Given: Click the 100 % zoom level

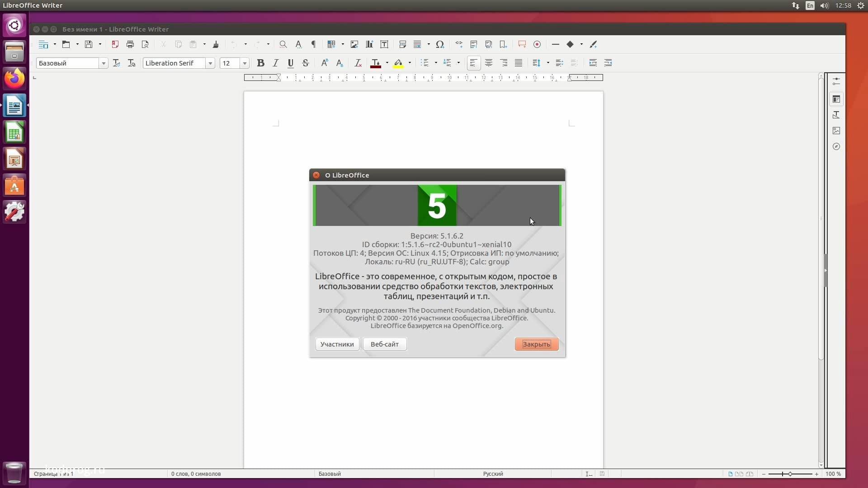Looking at the screenshot, I should pyautogui.click(x=833, y=474).
